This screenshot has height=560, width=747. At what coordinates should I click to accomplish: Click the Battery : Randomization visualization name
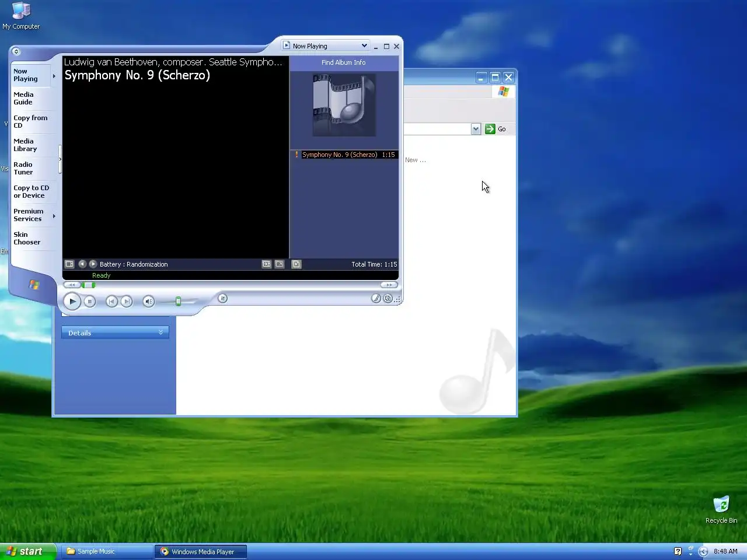tap(134, 264)
